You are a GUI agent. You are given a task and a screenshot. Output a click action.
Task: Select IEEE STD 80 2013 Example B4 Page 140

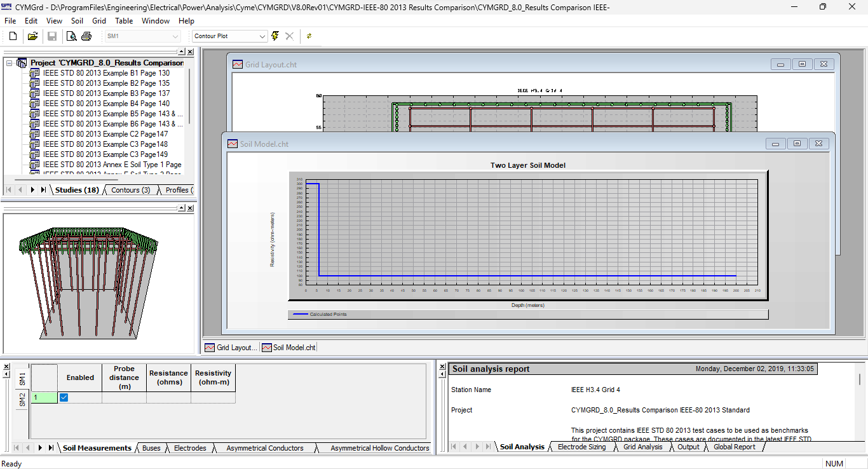(x=106, y=104)
